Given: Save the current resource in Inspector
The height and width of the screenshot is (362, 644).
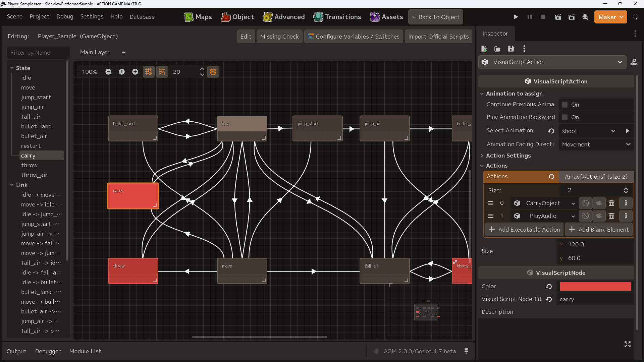Looking at the screenshot, I should [x=511, y=49].
